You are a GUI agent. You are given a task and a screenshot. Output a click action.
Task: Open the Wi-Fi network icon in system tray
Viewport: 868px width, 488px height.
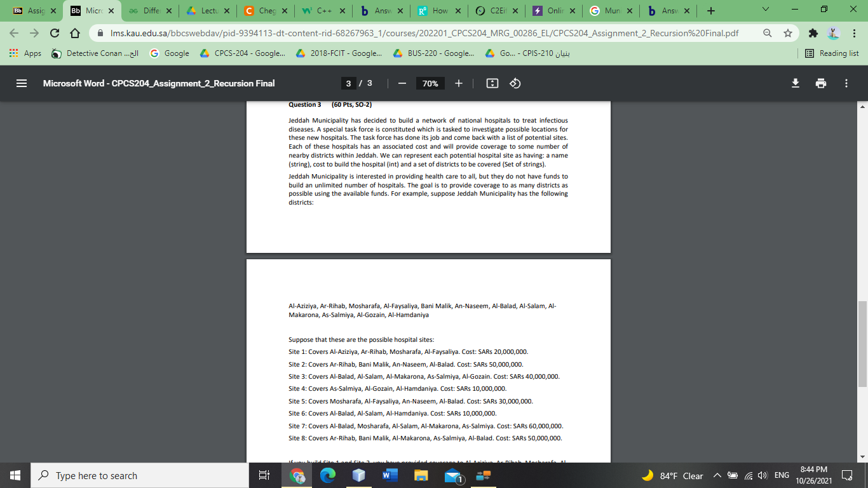click(747, 475)
